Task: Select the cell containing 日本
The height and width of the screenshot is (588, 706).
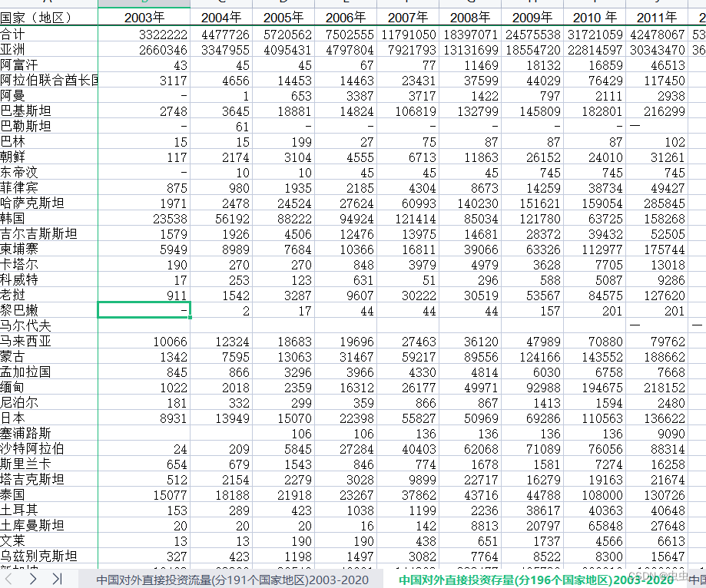Action: (x=48, y=418)
